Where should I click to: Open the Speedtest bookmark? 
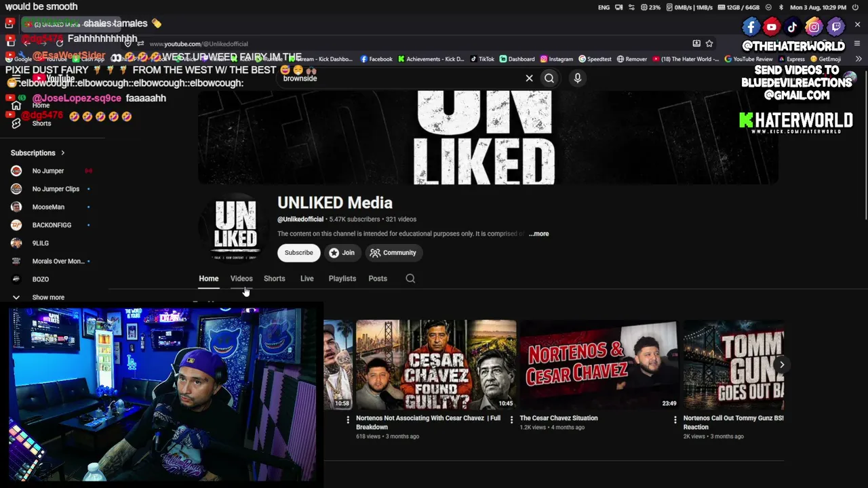[595, 59]
